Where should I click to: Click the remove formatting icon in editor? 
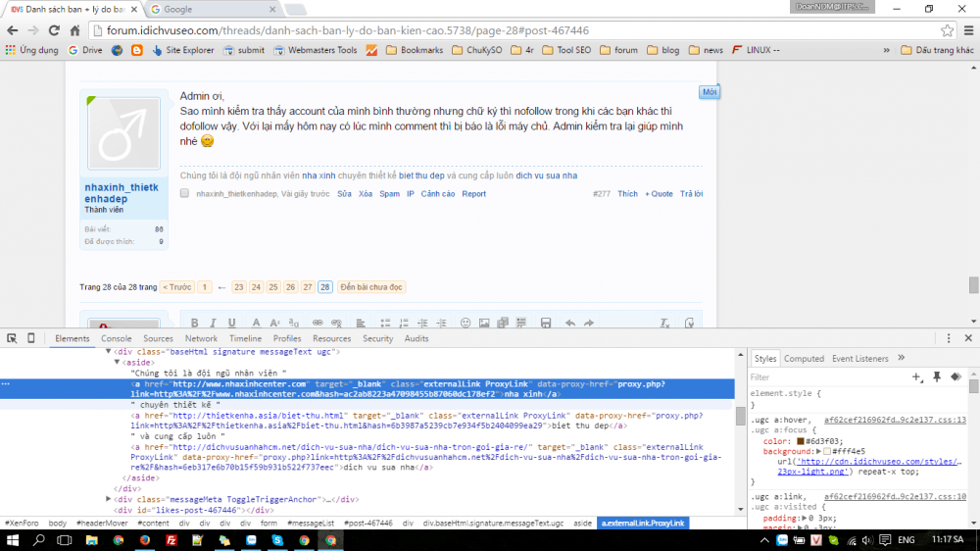664,323
